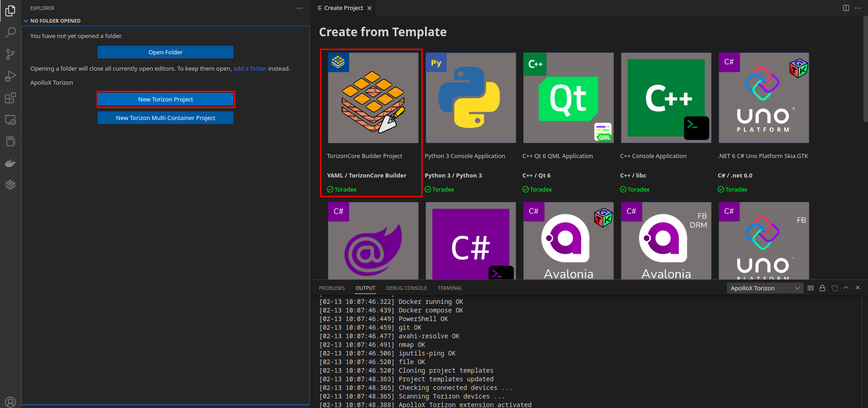Click the 'ApolloX Torizon' sidebar label
The height and width of the screenshot is (408, 868).
52,82
